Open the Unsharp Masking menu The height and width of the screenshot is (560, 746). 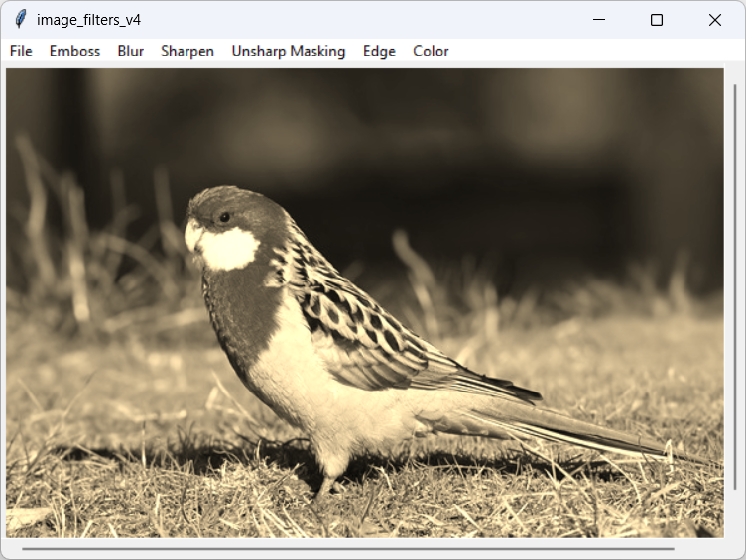(x=289, y=51)
